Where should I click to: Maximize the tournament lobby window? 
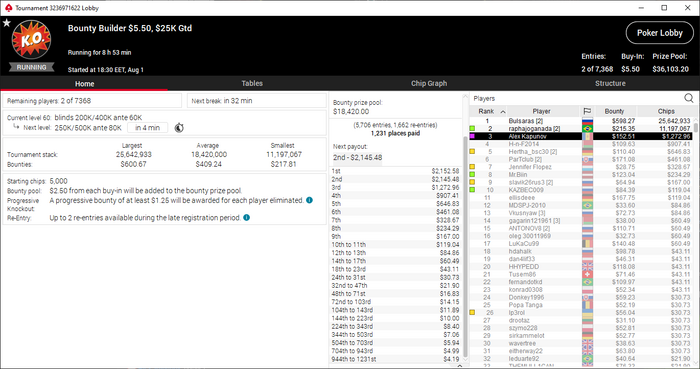(664, 8)
